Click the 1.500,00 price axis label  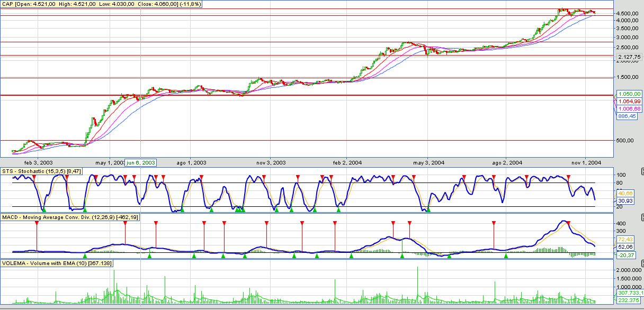pyautogui.click(x=628, y=77)
